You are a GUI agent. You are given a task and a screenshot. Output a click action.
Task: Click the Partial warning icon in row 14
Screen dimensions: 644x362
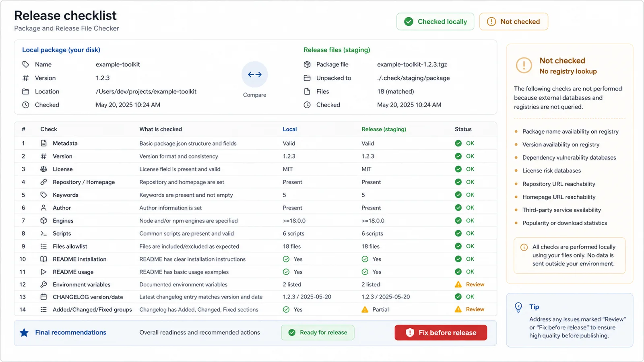(x=365, y=309)
